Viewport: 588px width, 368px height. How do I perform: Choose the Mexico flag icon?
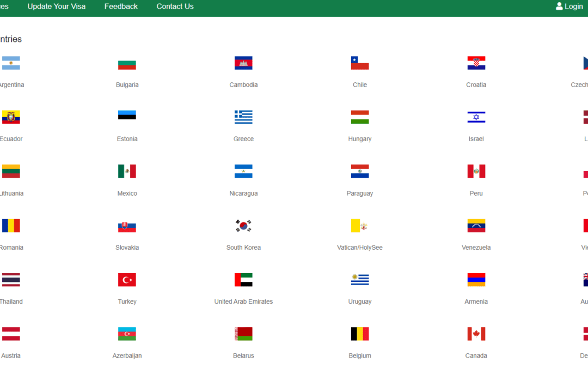click(x=127, y=171)
